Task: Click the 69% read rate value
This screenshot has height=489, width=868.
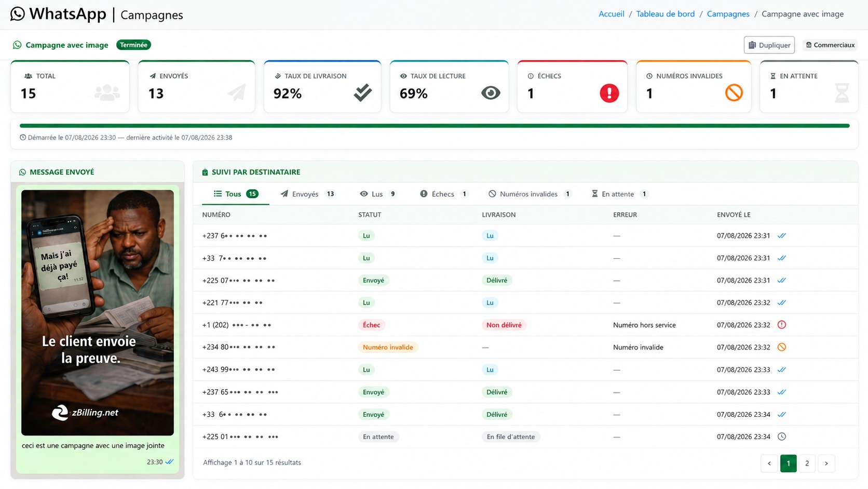Action: 414,94
